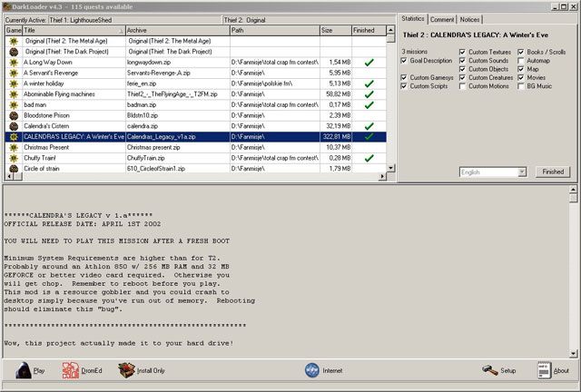This screenshot has width=581, height=392.
Task: Click game icon for CALENDRA'S LEGACY row
Action: 14,137
